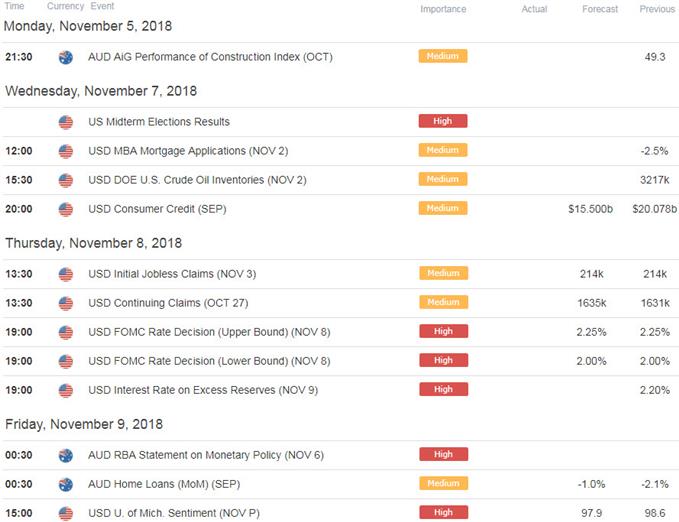Click previous value -2.5%
Image resolution: width=679 pixels, height=522 pixels.
pyautogui.click(x=655, y=151)
